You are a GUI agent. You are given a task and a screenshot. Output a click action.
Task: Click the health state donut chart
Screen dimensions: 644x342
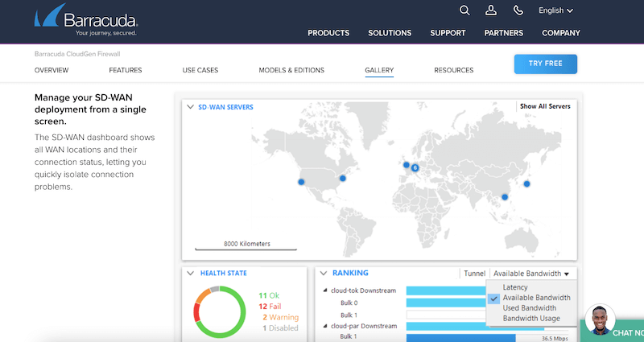pyautogui.click(x=219, y=312)
